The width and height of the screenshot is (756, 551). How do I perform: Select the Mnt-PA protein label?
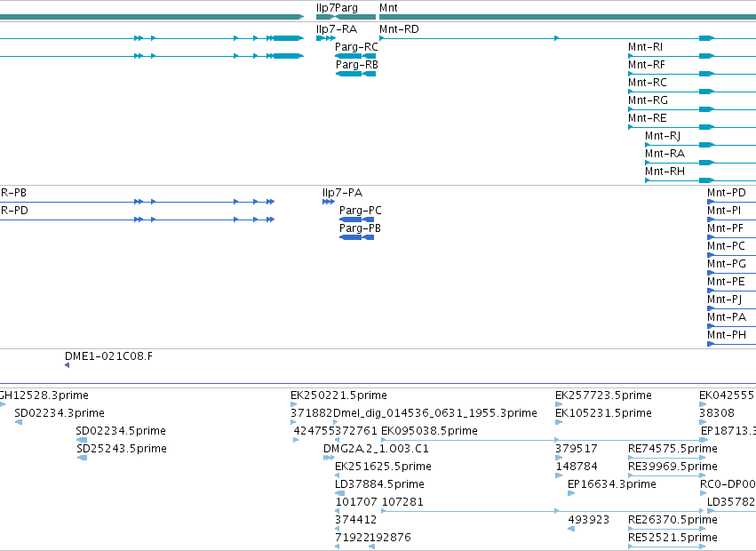click(x=726, y=317)
